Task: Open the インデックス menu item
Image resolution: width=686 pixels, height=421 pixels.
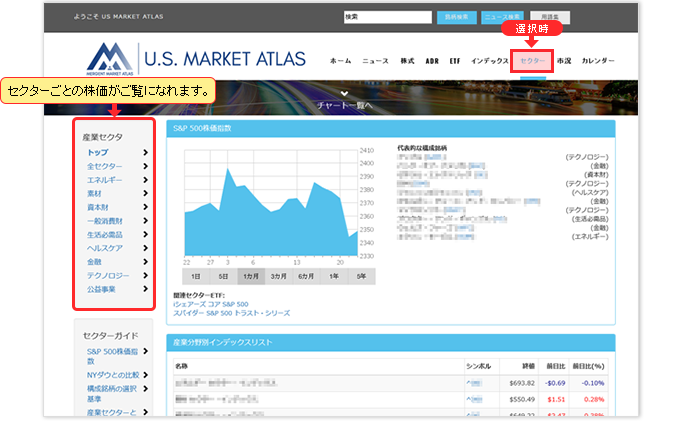Action: point(490,61)
